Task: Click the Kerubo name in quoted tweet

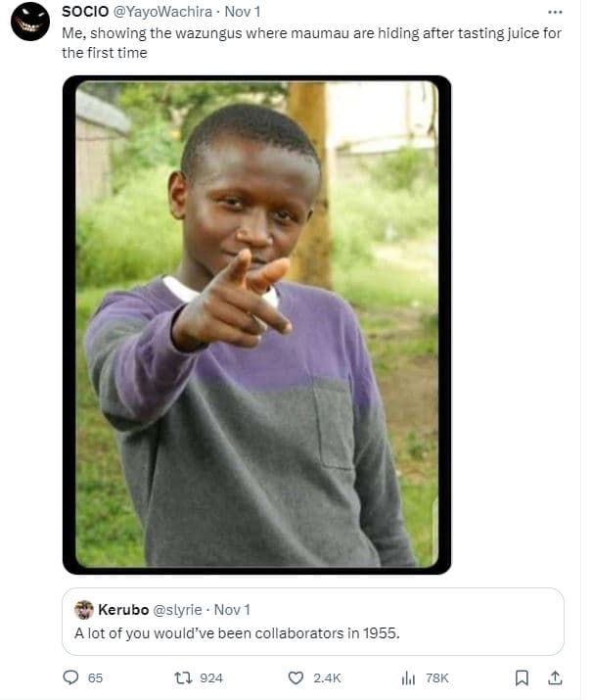Action: tap(123, 609)
